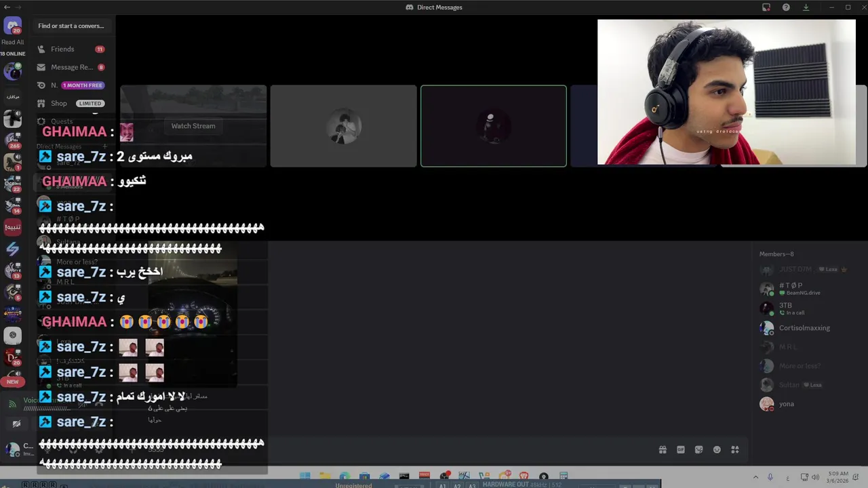Open the emoji picker
The image size is (868, 488).
pyautogui.click(x=717, y=449)
